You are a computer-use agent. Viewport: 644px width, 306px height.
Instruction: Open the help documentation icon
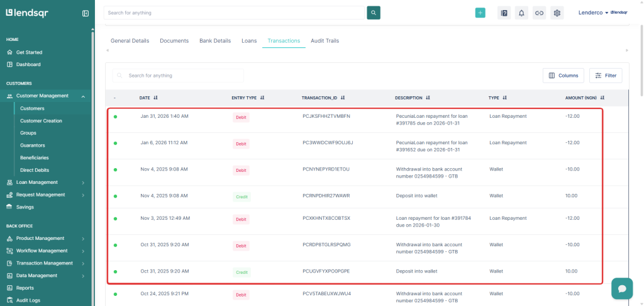click(x=504, y=13)
